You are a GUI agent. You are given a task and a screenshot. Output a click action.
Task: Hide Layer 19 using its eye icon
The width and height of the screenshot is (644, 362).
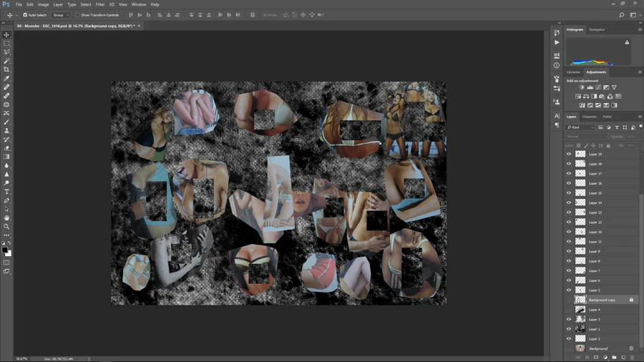[x=569, y=154]
